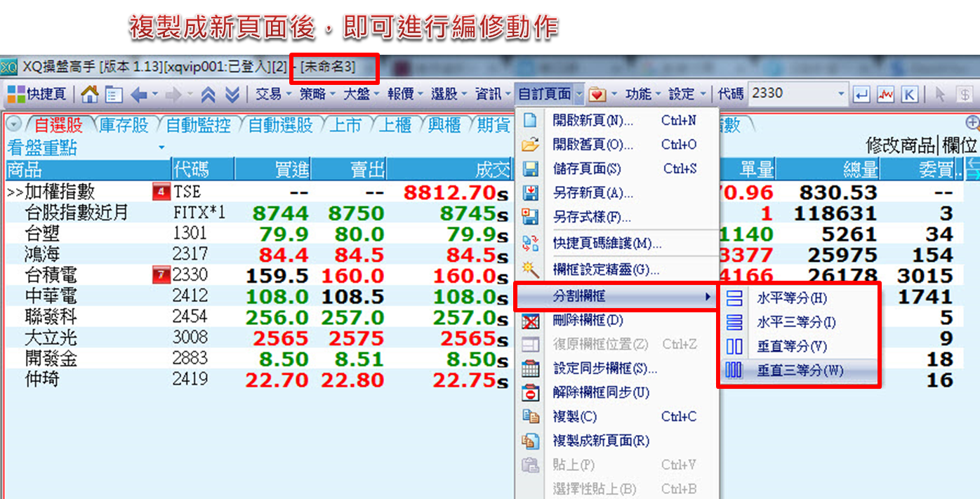Select 複製成新頁面(R) menu item
Image resolution: width=980 pixels, height=499 pixels.
tap(617, 441)
